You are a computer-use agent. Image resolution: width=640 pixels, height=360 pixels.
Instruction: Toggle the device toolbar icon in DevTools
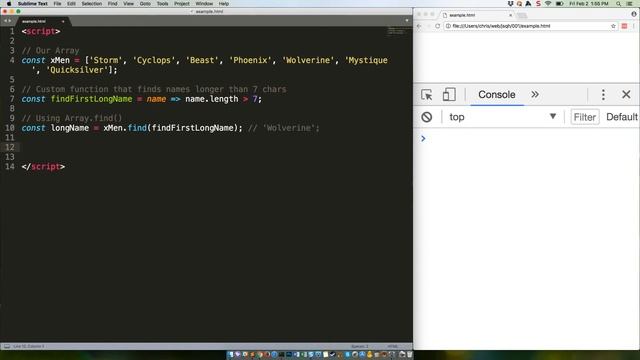[x=449, y=95]
